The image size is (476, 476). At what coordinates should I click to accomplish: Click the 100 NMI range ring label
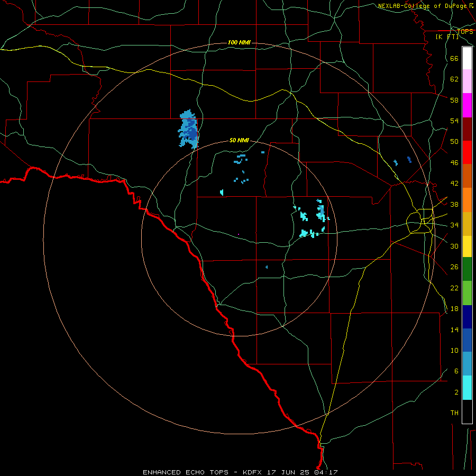click(x=239, y=42)
